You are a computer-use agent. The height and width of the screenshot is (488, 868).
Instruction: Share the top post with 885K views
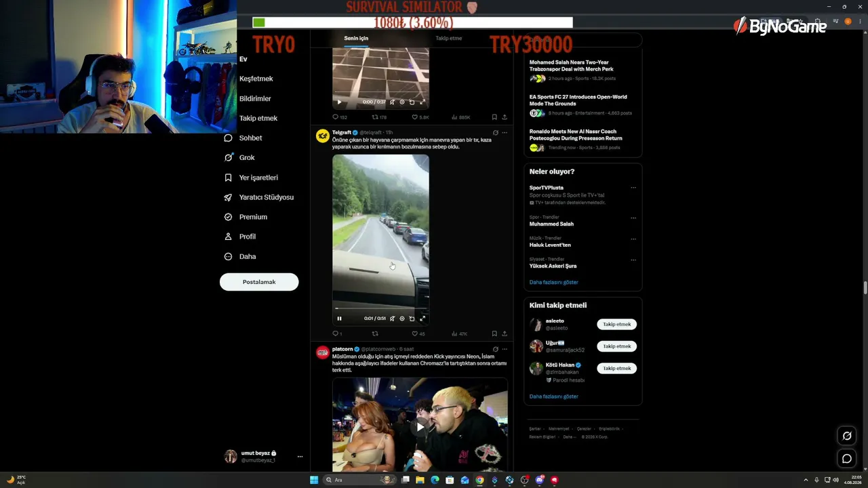click(505, 117)
